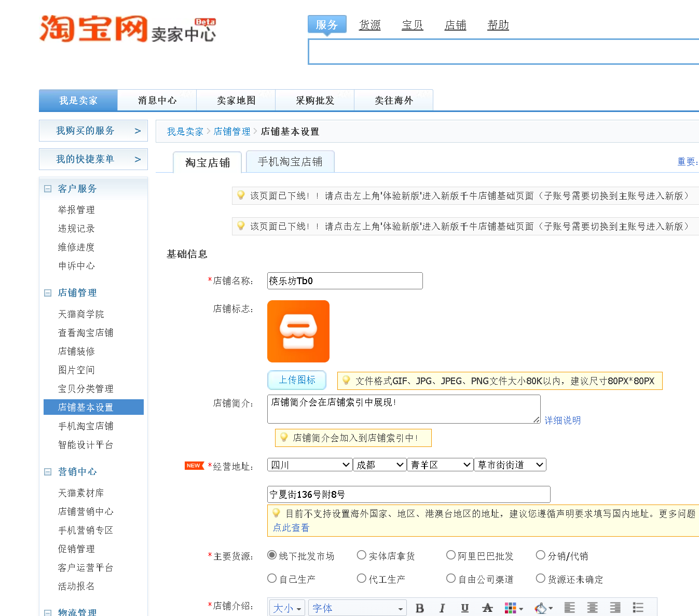Select 线下批发市场 as main supply source
This screenshot has width=699, height=616.
coord(272,555)
